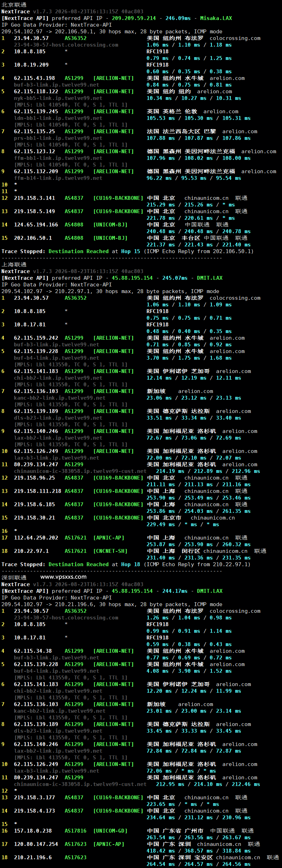Click 'Hop 18' in Trace Stopped line

click(x=131, y=564)
